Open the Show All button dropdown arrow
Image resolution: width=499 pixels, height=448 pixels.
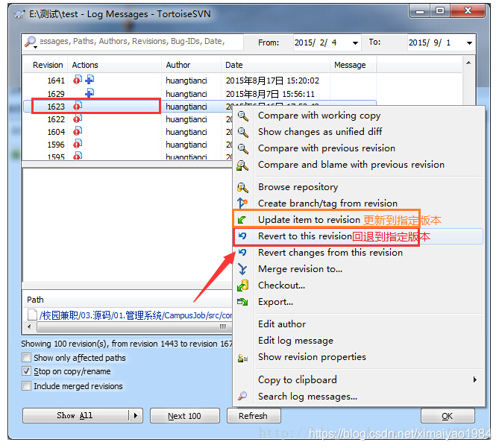(136, 415)
